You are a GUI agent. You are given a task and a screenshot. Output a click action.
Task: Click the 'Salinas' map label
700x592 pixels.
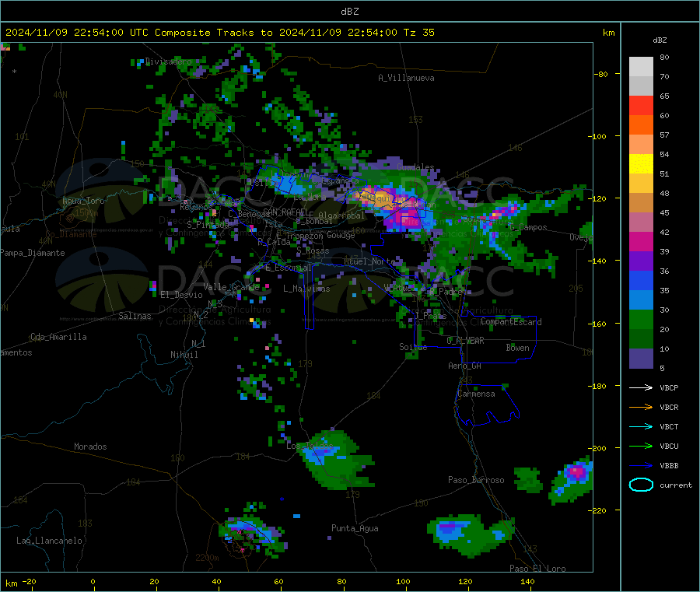[135, 316]
